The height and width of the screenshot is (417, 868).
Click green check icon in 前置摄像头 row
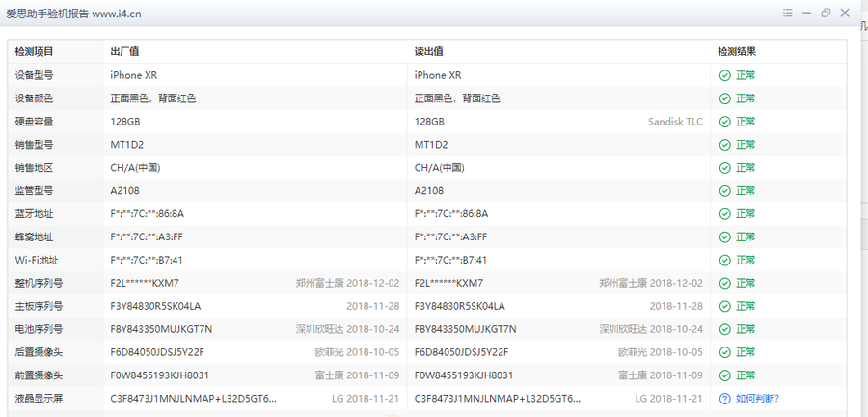tap(724, 375)
